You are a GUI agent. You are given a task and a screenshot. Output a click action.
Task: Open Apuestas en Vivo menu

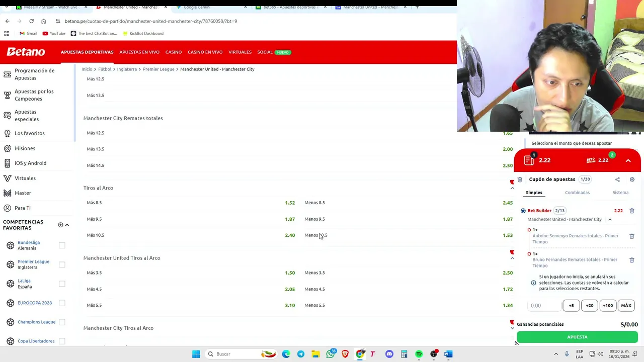pos(139,52)
